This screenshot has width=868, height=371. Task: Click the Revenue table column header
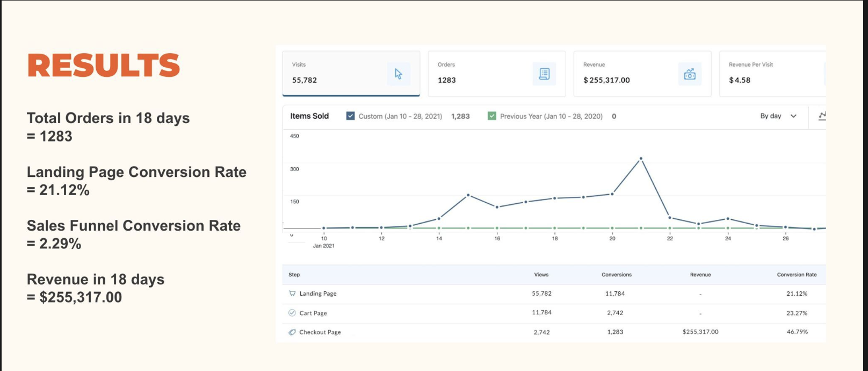tap(700, 275)
